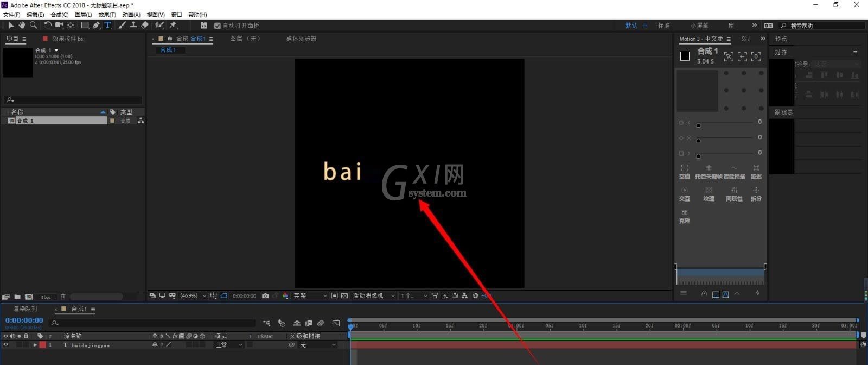Select the Horizontal Type tool

click(x=107, y=25)
